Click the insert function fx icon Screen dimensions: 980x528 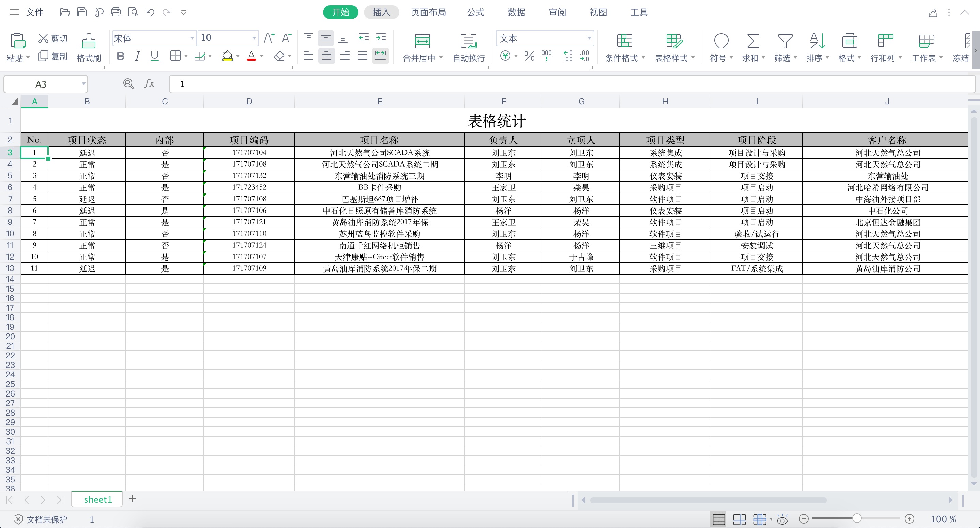tap(149, 84)
